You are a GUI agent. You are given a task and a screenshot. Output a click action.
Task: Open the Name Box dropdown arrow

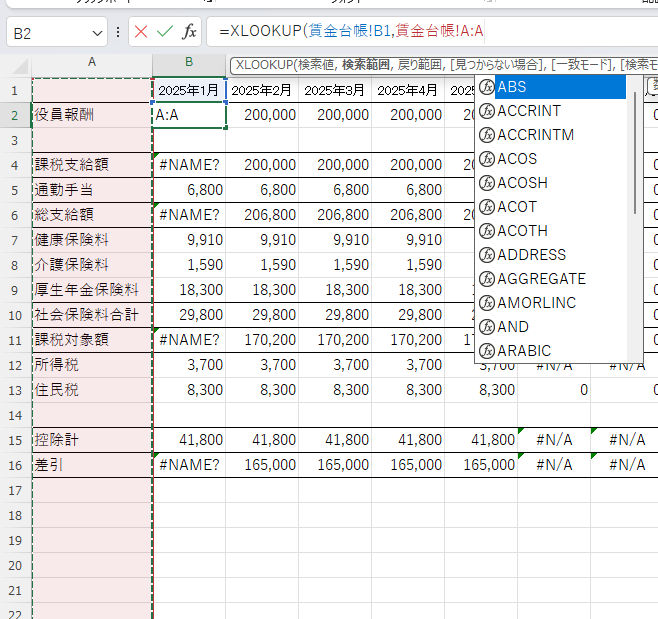(97, 33)
